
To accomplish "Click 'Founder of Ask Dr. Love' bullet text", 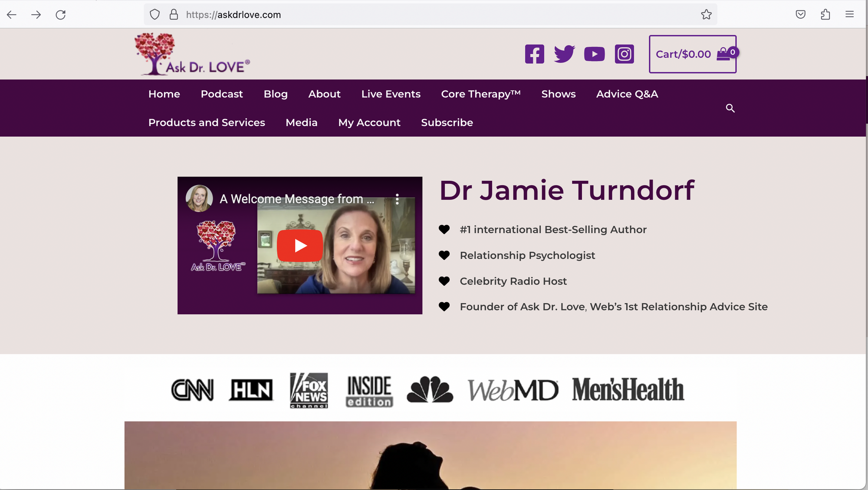I will pyautogui.click(x=614, y=307).
